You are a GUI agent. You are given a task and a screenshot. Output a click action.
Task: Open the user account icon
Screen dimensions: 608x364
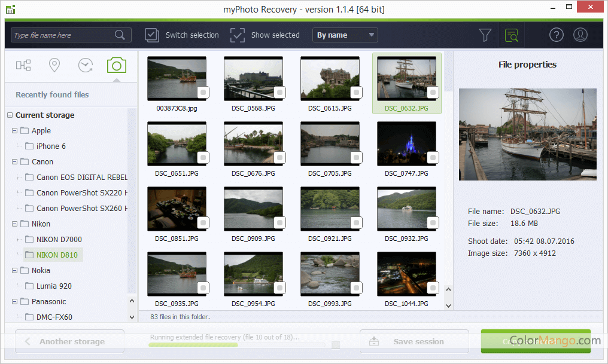580,35
